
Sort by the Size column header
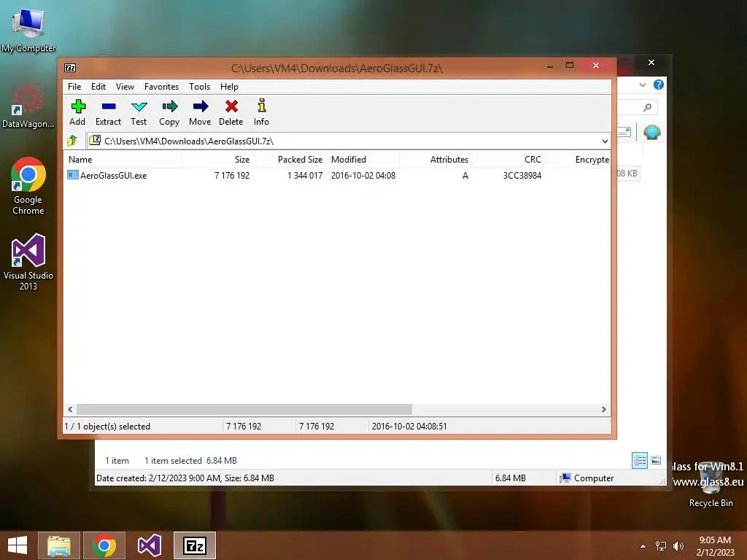click(217, 160)
